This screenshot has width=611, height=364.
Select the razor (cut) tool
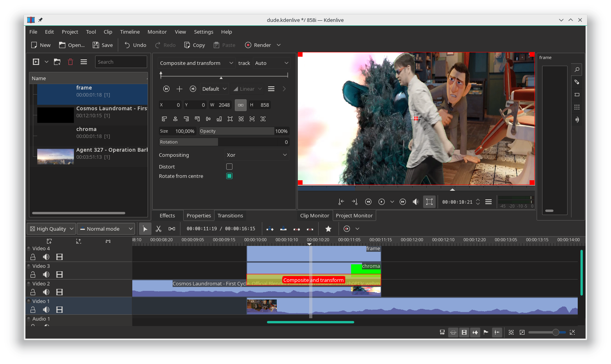point(159,229)
